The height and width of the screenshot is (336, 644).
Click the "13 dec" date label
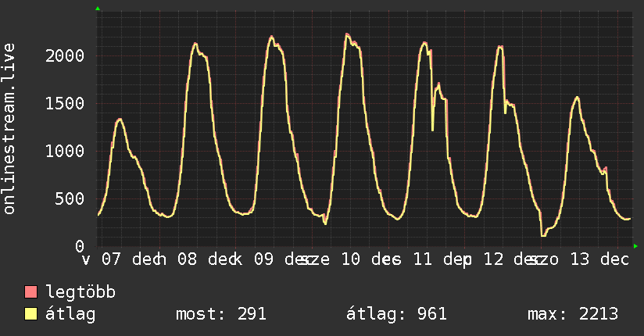599,259
